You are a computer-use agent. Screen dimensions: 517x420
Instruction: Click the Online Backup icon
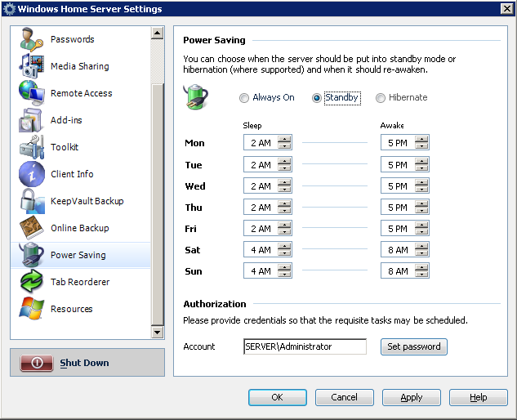(31, 228)
